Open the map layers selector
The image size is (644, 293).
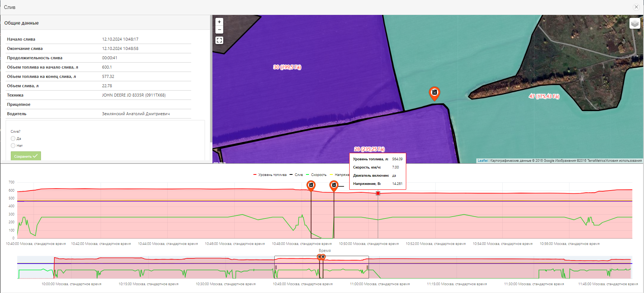click(x=635, y=23)
